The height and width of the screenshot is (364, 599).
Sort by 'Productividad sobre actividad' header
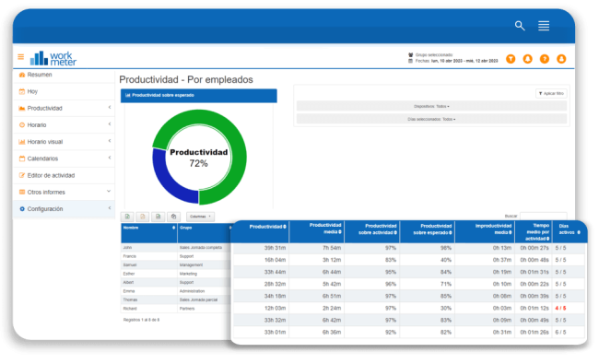372,231
